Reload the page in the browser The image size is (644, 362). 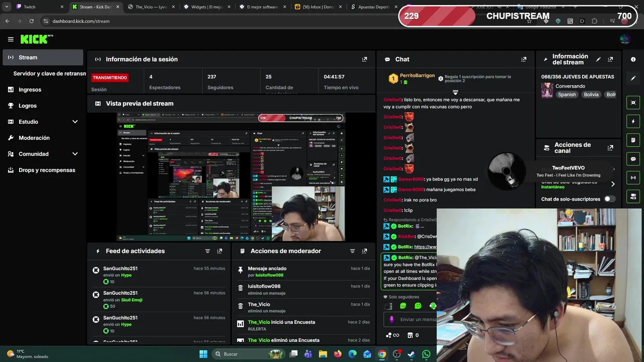(x=31, y=21)
